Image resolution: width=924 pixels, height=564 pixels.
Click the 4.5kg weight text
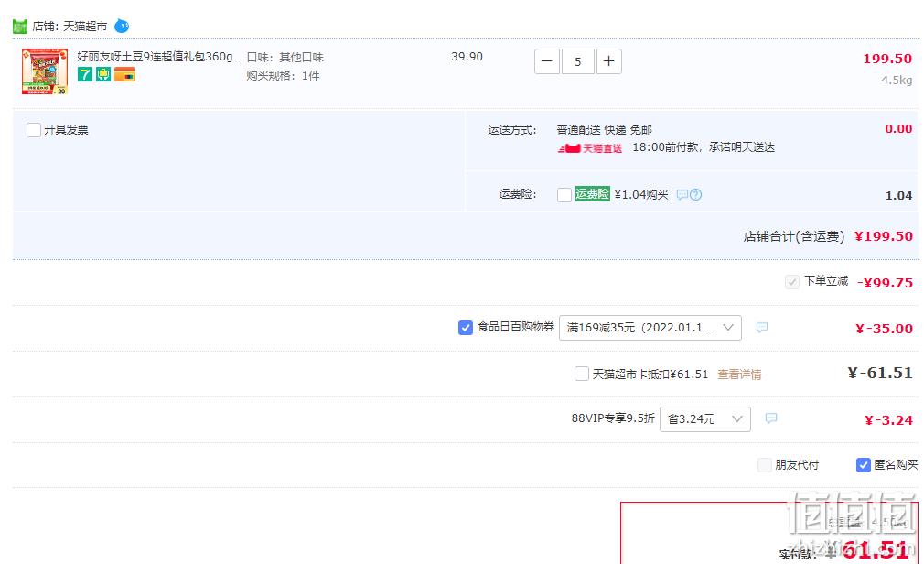pyautogui.click(x=897, y=80)
